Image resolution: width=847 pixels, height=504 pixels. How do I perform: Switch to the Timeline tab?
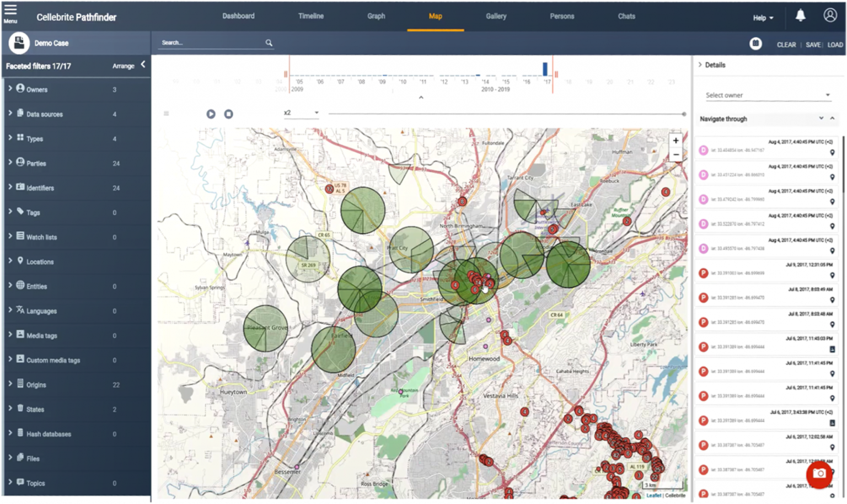pos(310,16)
